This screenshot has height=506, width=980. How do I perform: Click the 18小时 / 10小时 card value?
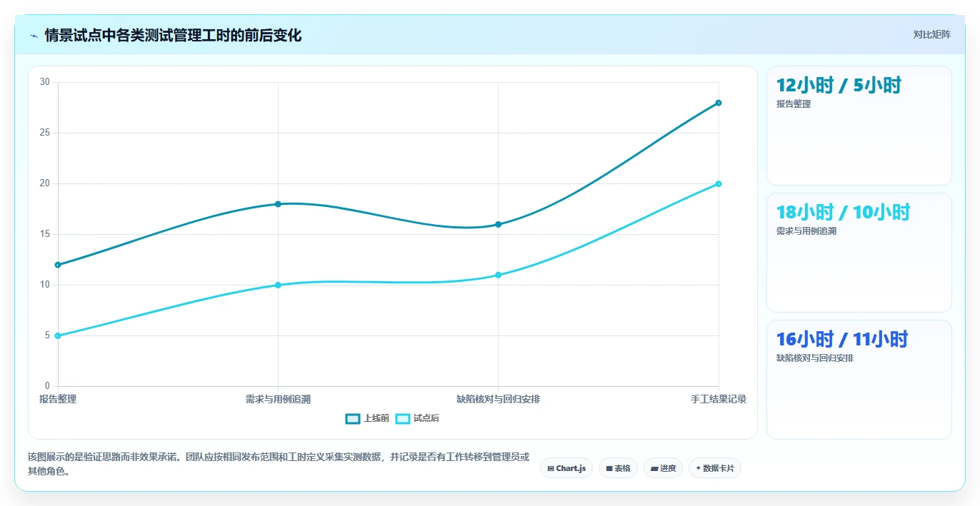[844, 213]
